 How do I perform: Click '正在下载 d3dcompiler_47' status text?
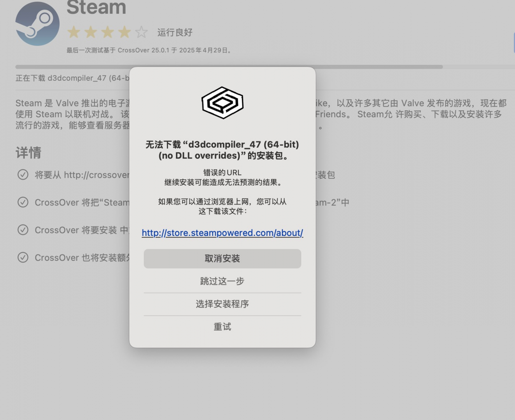(72, 78)
